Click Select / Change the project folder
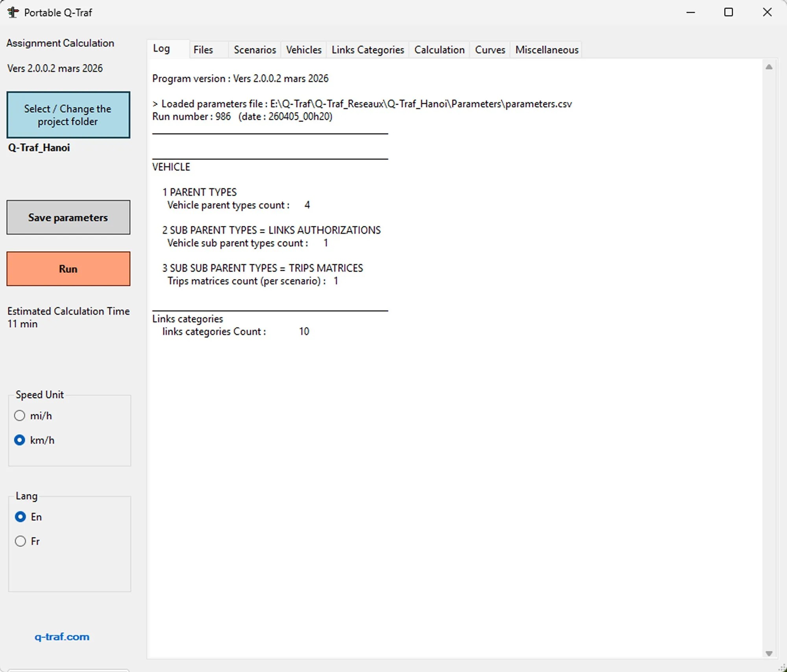 [x=68, y=115]
